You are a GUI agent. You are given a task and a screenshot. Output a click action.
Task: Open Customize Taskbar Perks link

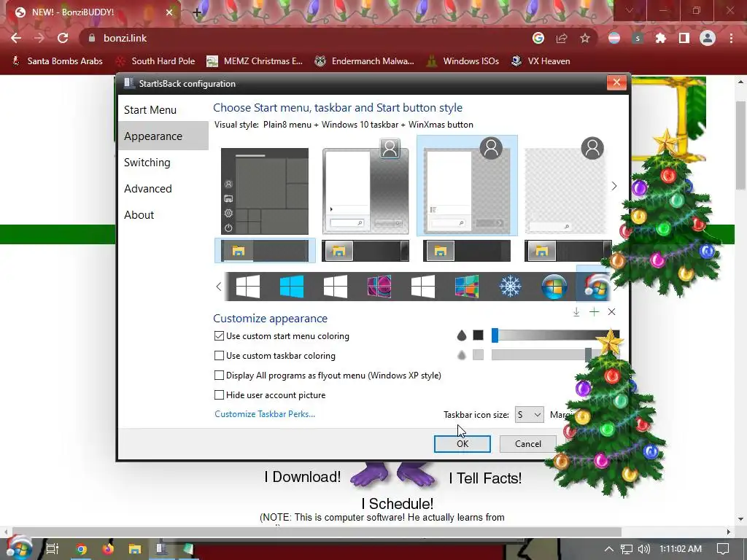click(x=265, y=414)
